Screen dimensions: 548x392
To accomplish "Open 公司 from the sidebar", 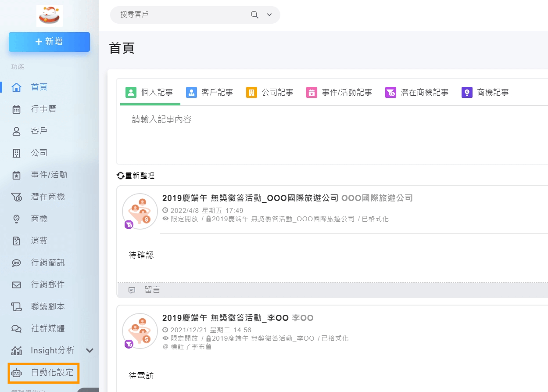I will [39, 153].
